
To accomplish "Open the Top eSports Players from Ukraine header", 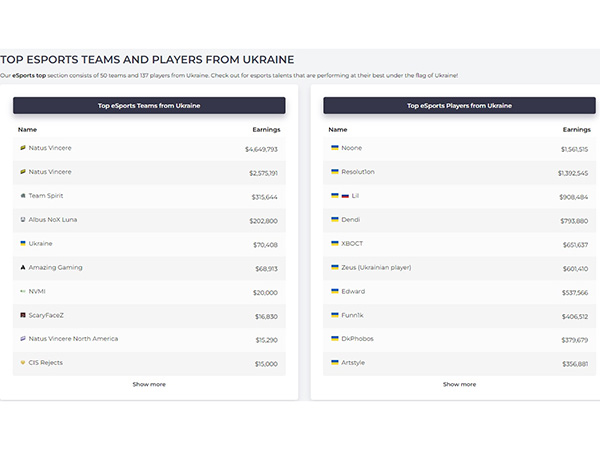I will pos(460,106).
